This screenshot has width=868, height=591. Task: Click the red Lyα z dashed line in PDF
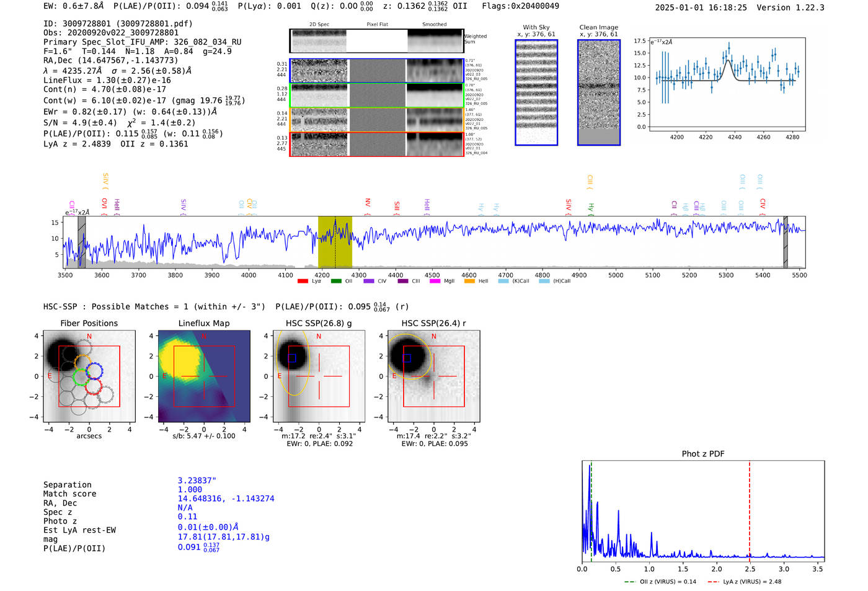750,509
